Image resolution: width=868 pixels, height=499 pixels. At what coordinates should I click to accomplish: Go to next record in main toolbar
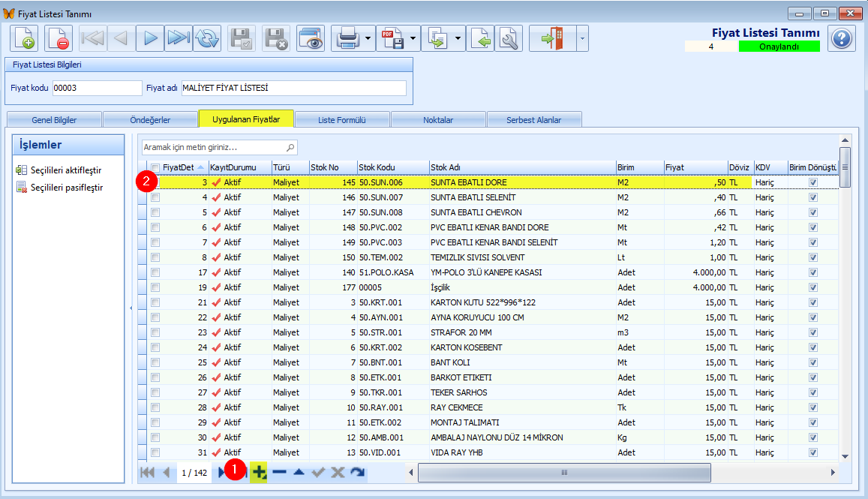point(149,38)
